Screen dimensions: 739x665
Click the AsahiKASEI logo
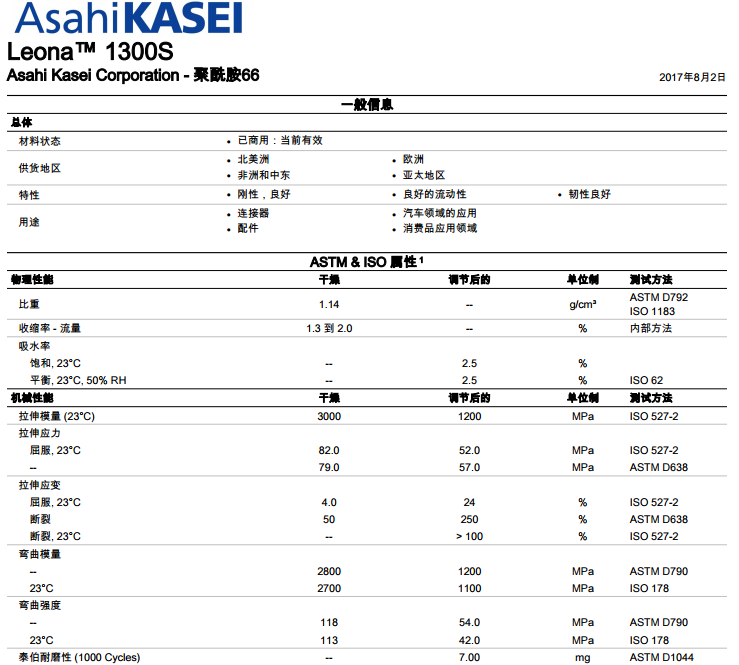[129, 18]
